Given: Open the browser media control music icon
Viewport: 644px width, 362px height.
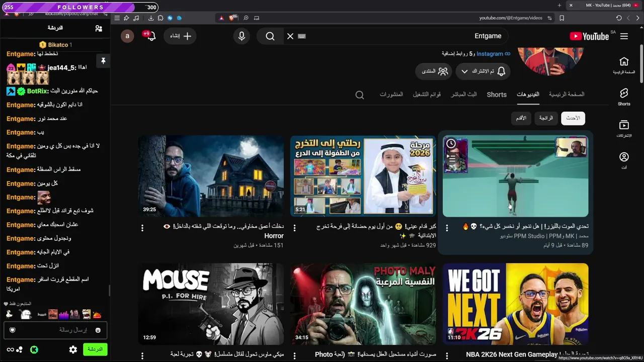Looking at the screenshot, I should tap(136, 18).
